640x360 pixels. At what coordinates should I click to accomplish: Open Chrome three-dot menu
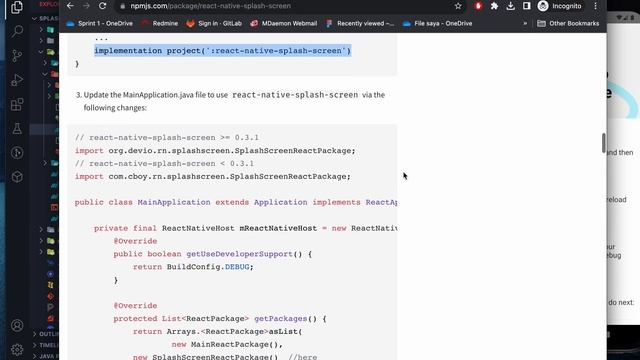(596, 6)
